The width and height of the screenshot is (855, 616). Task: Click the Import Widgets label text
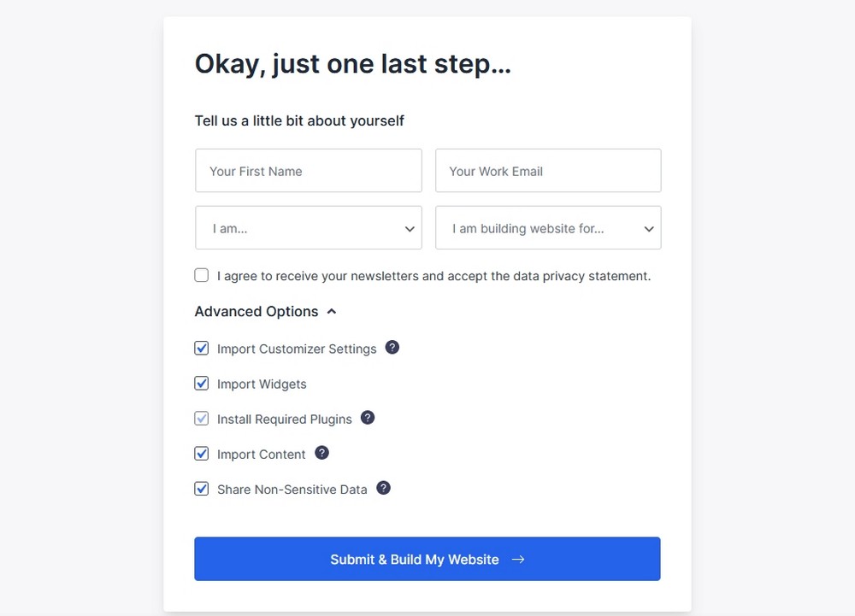262,384
